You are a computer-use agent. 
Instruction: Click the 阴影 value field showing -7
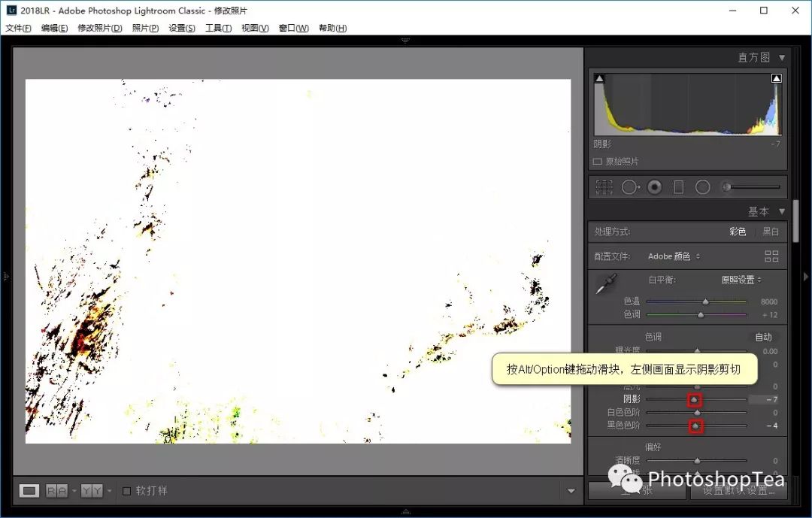(x=765, y=399)
